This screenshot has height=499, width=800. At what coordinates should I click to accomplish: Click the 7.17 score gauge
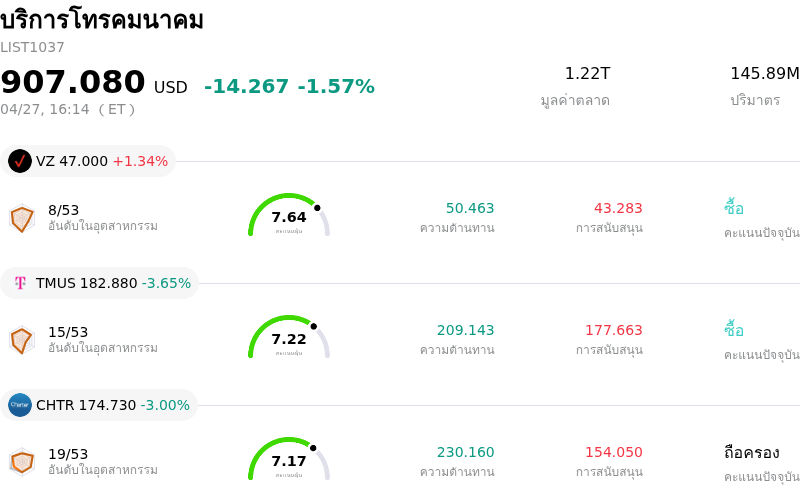pos(289,460)
